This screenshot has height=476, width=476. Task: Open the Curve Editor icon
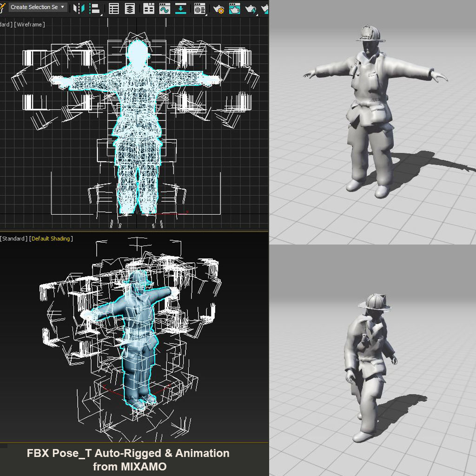coord(165,8)
